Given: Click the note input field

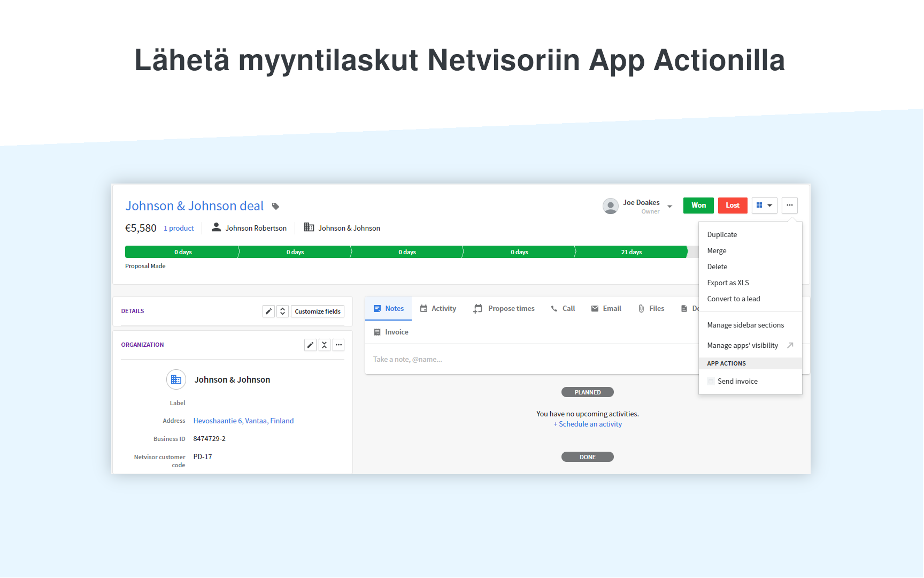Looking at the screenshot, I should click(532, 360).
